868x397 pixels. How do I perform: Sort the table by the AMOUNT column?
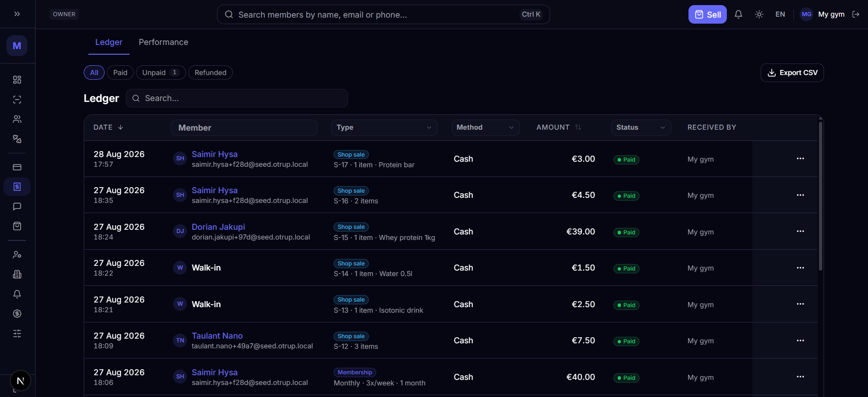coord(558,127)
